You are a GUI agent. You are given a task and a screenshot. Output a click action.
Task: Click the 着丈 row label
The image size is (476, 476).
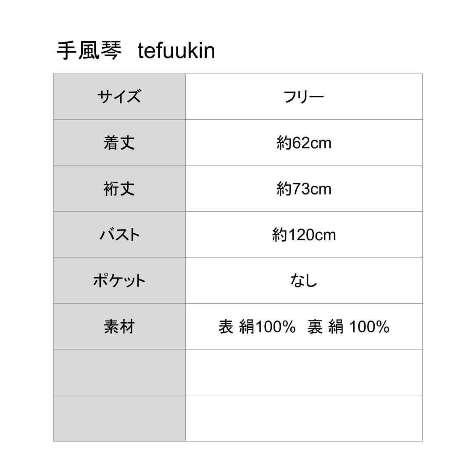click(x=119, y=143)
